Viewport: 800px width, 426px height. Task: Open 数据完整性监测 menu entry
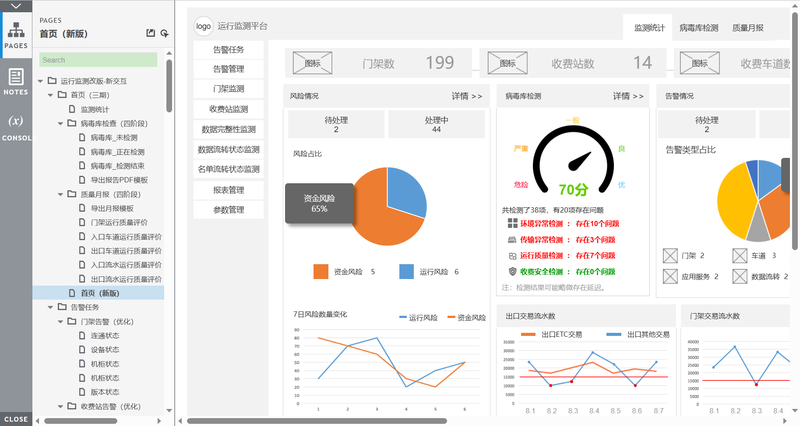pos(229,130)
